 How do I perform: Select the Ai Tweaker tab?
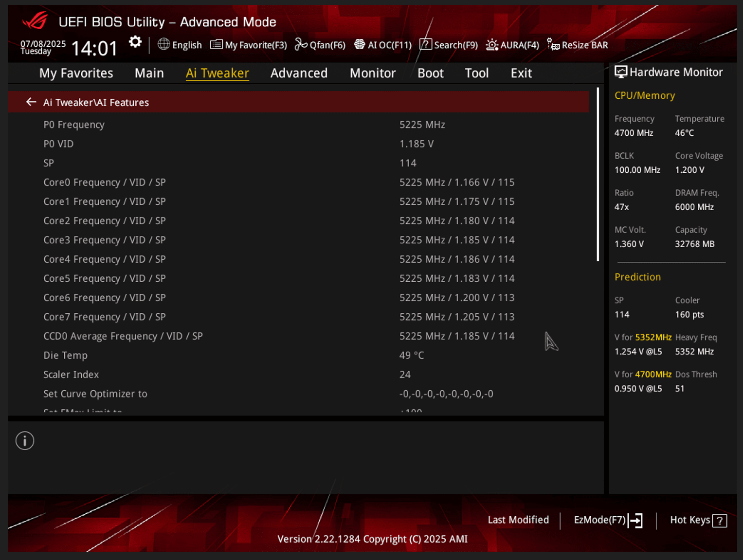click(x=217, y=73)
